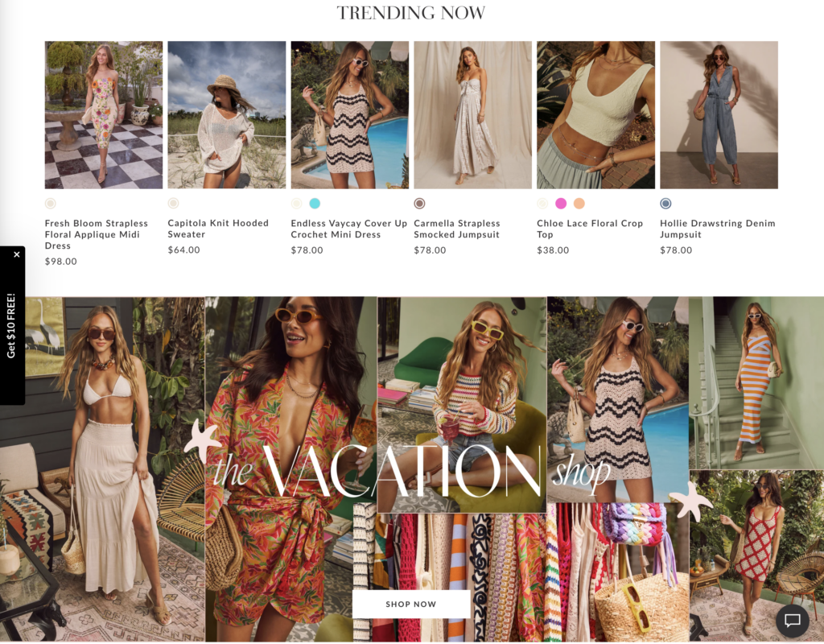Select blue denim swatch for Hollie Jumpsuit
Image resolution: width=824 pixels, height=644 pixels.
coord(665,204)
